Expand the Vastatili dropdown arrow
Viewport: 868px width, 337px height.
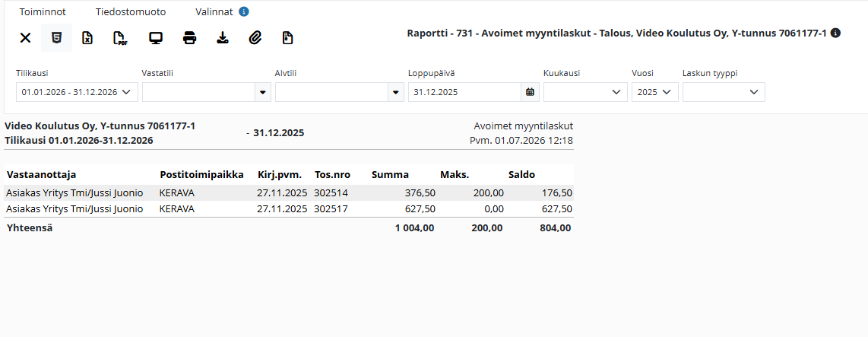(x=263, y=92)
